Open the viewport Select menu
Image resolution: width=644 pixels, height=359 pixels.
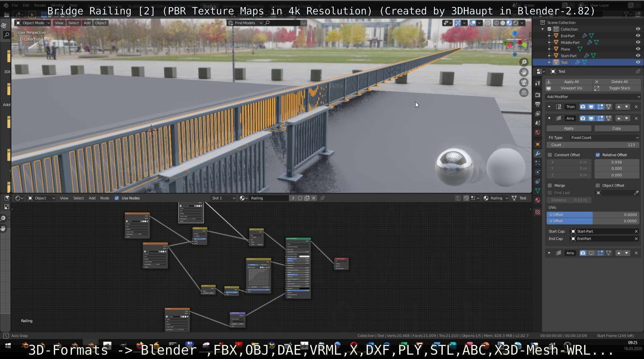pos(73,23)
